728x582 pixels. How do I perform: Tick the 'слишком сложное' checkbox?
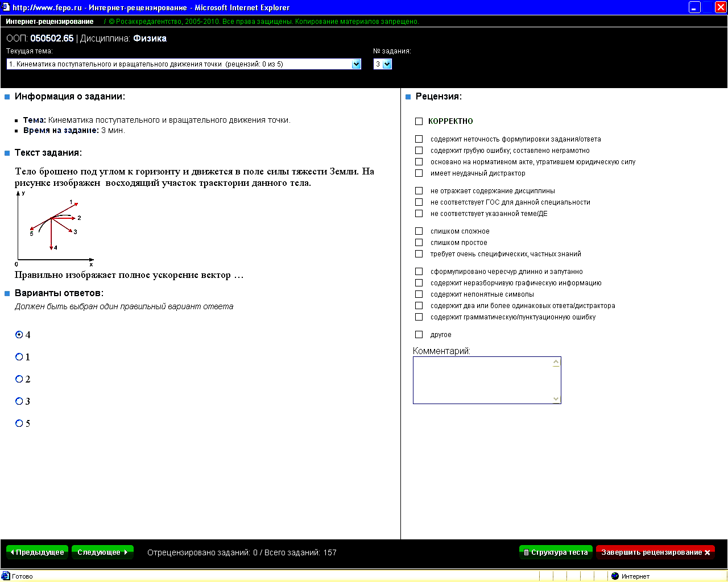pyautogui.click(x=419, y=231)
